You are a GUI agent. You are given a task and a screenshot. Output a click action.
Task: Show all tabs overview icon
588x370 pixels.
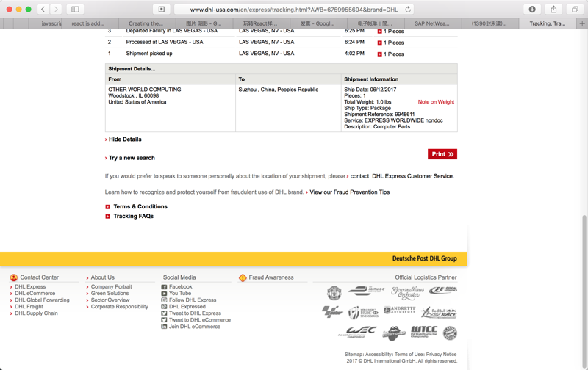point(575,10)
